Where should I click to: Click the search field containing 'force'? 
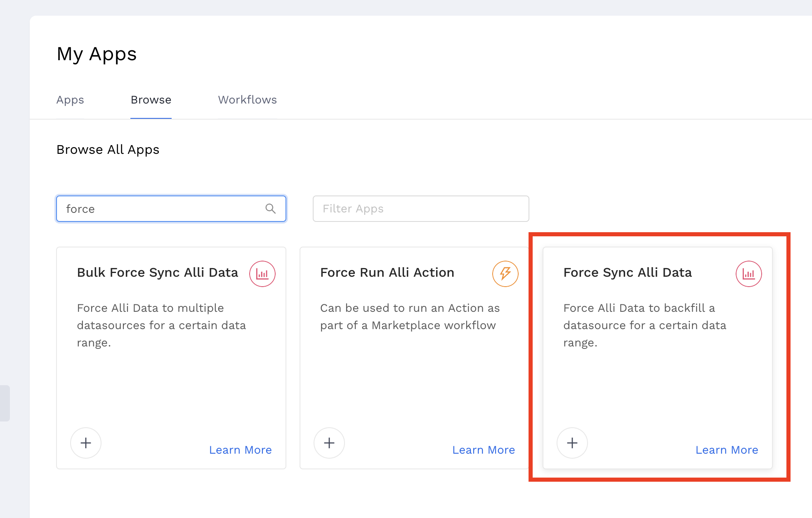(161, 209)
